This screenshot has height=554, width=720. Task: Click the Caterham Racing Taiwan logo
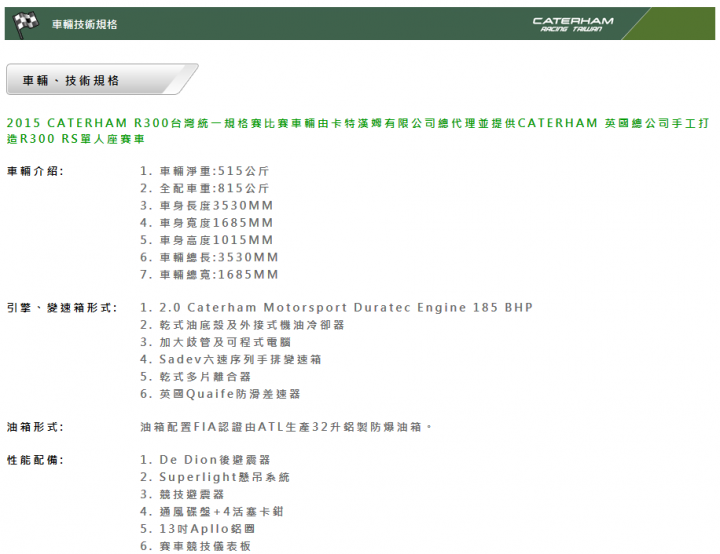pyautogui.click(x=573, y=24)
